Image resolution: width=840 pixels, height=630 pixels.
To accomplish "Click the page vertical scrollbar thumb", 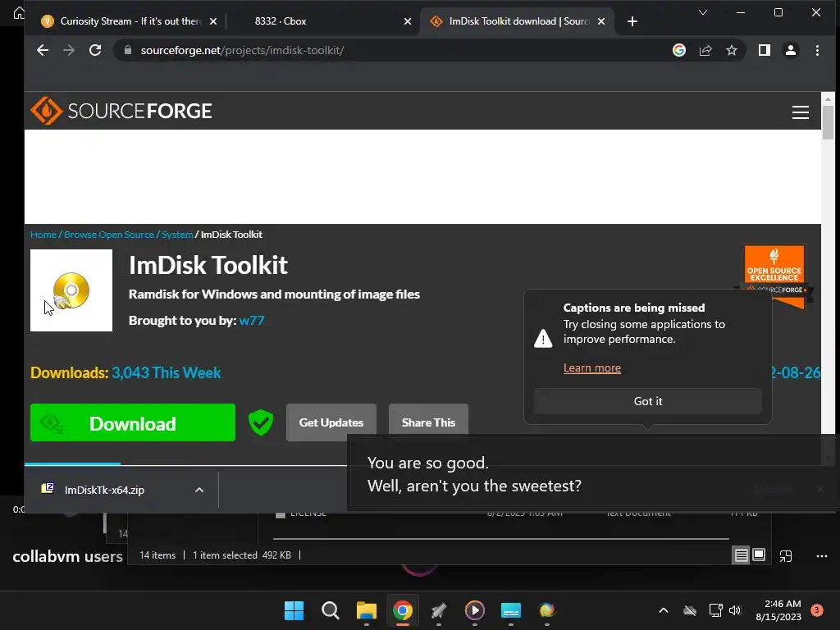I will [829, 122].
